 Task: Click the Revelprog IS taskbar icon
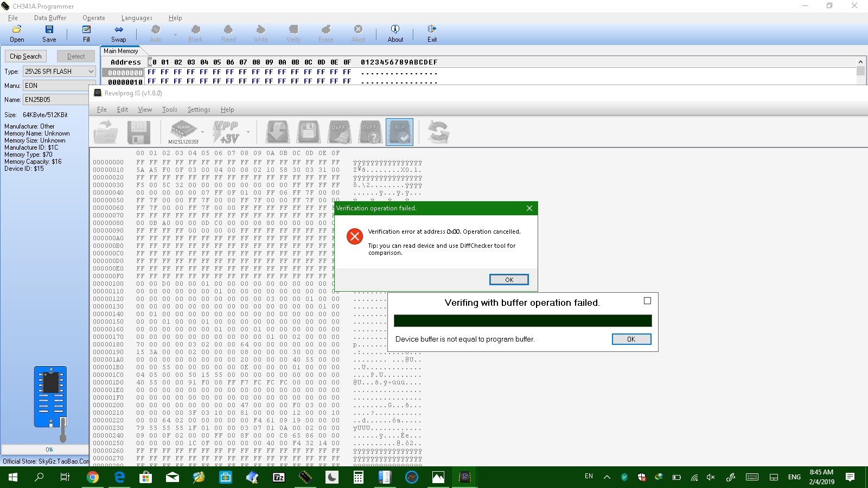point(465,477)
